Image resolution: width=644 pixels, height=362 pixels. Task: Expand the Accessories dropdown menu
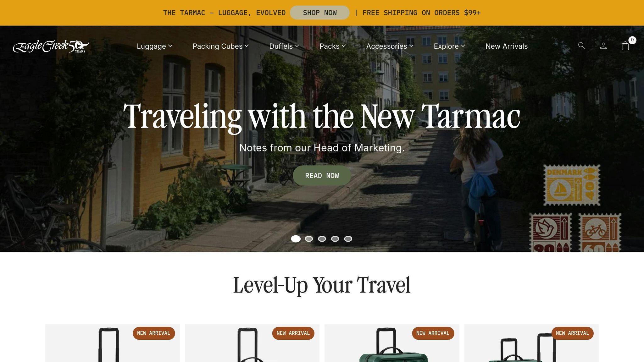(390, 46)
